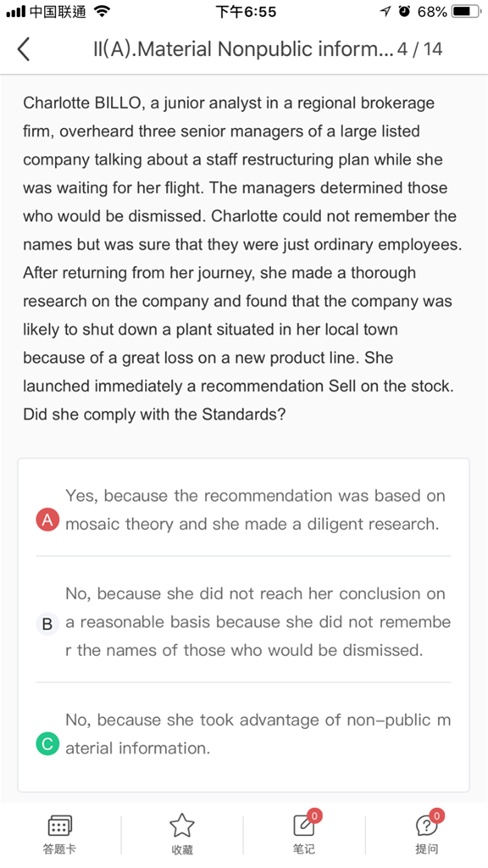Choose answer about reasonable basis
The height and width of the screenshot is (868, 488).
pyautogui.click(x=258, y=621)
